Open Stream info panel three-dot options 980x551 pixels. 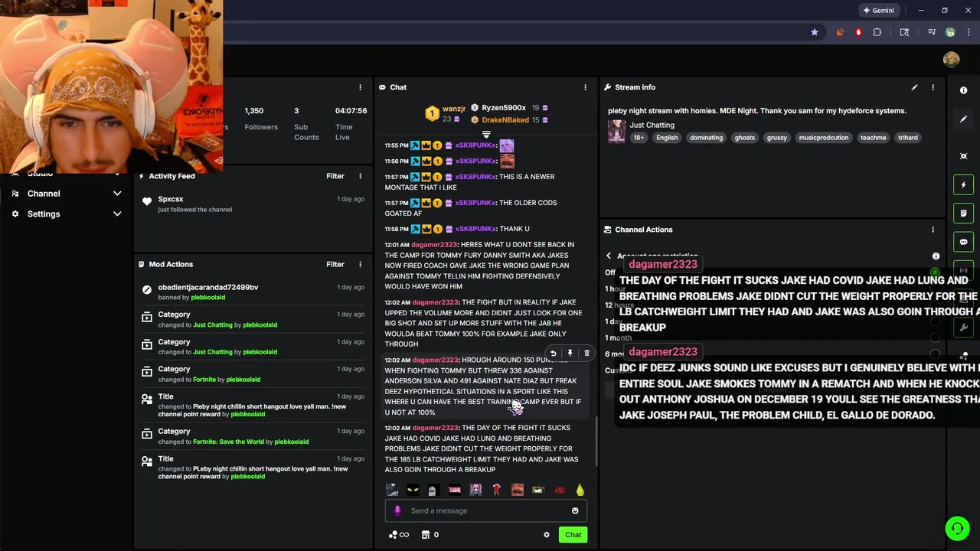[933, 87]
